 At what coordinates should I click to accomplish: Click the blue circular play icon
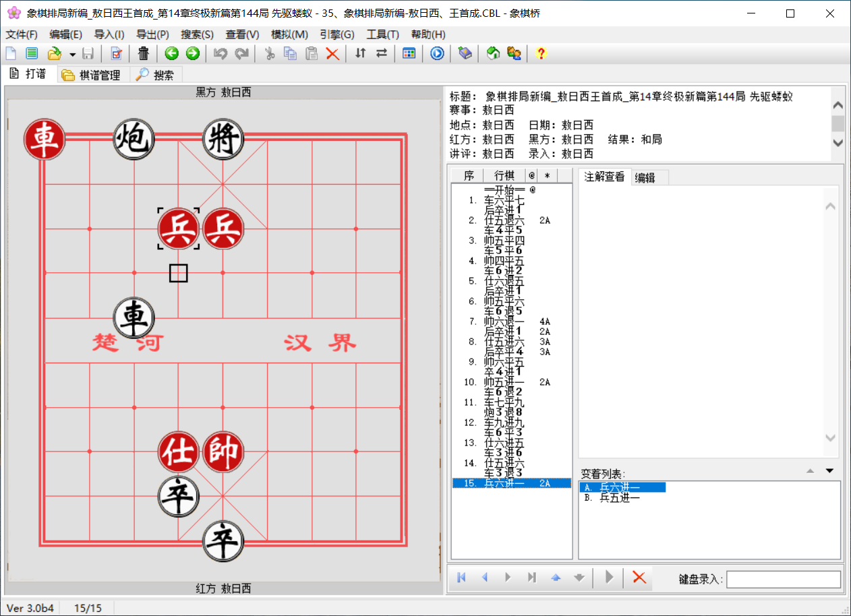[x=438, y=54]
